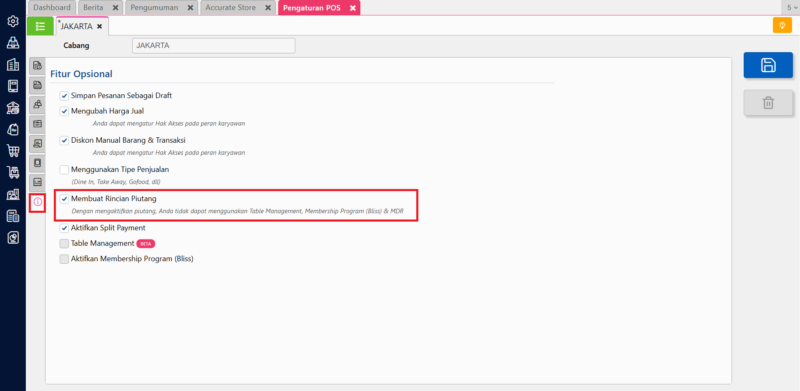
Task: Click the Cabang input field showing JAKARTA
Action: coord(213,45)
